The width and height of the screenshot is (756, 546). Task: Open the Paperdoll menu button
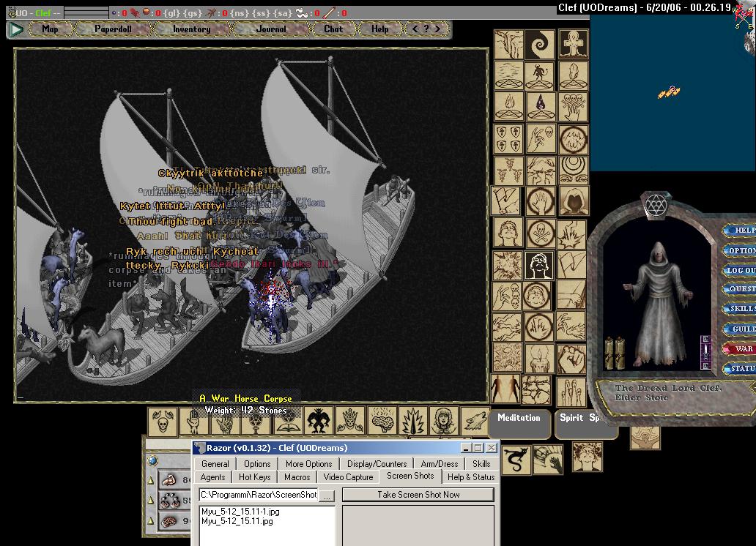pos(113,29)
